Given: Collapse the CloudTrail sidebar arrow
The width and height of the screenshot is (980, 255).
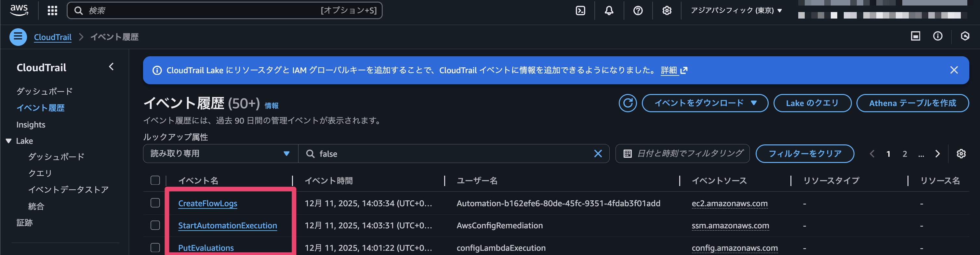Looking at the screenshot, I should click(112, 67).
